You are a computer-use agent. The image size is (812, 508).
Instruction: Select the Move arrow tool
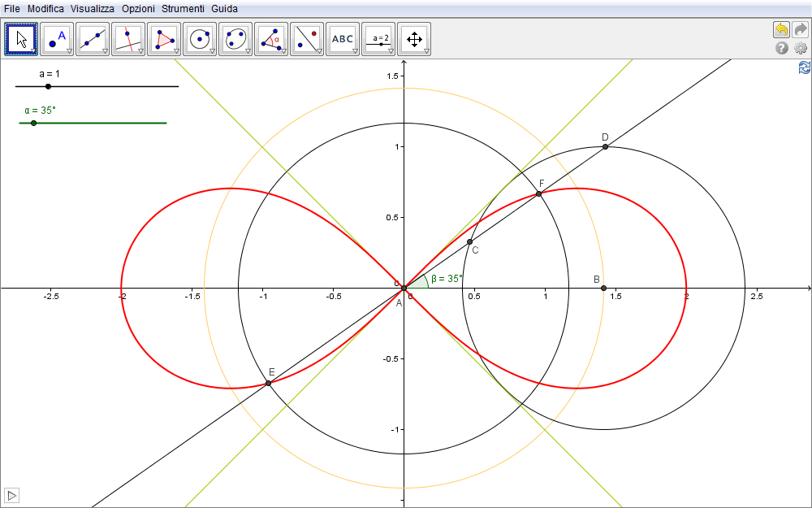point(21,38)
